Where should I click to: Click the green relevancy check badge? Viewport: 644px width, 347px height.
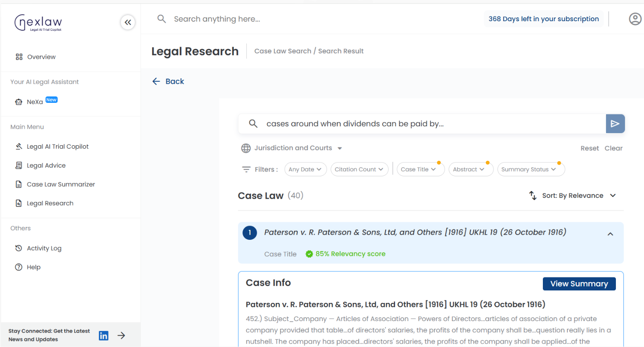point(309,254)
